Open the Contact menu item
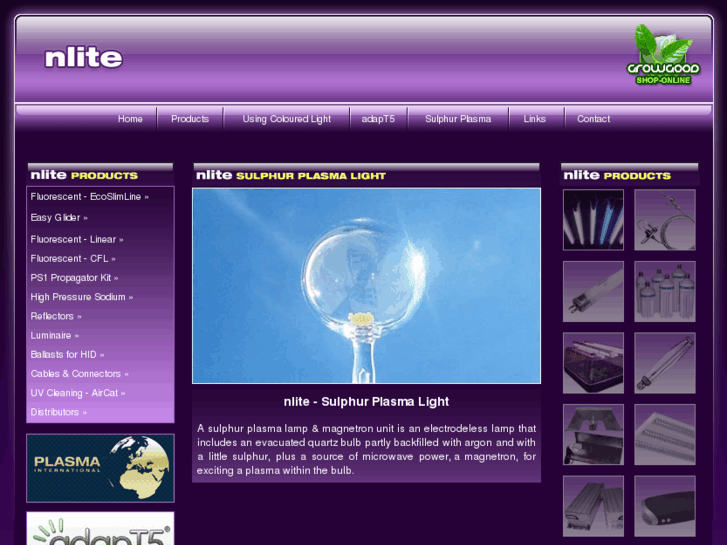Image resolution: width=727 pixels, height=545 pixels. 593,119
